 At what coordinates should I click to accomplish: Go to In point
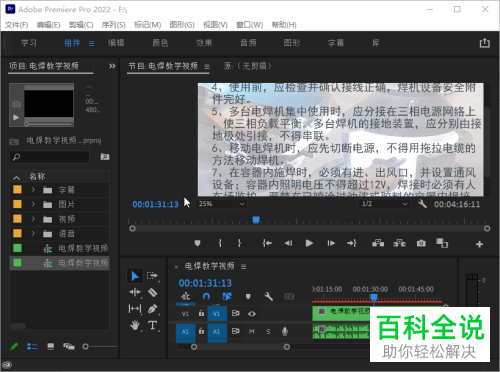267,243
